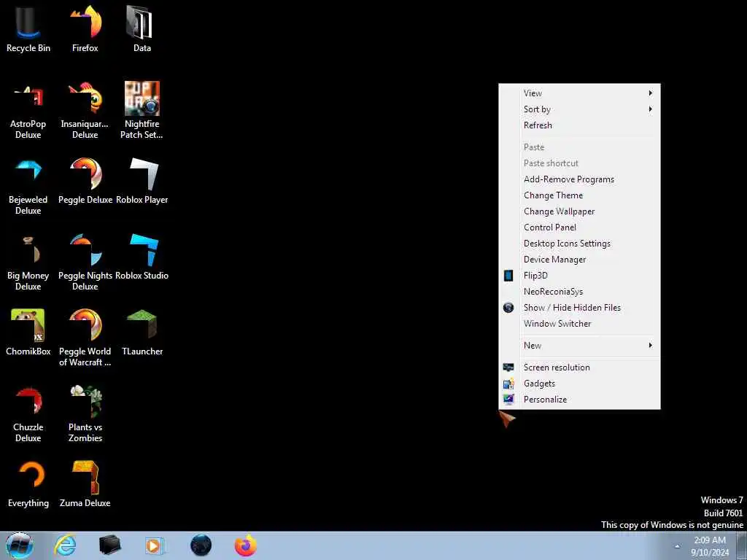The width and height of the screenshot is (747, 560).
Task: Select the Chuzzle Deluxe desktop icon
Action: 28,413
